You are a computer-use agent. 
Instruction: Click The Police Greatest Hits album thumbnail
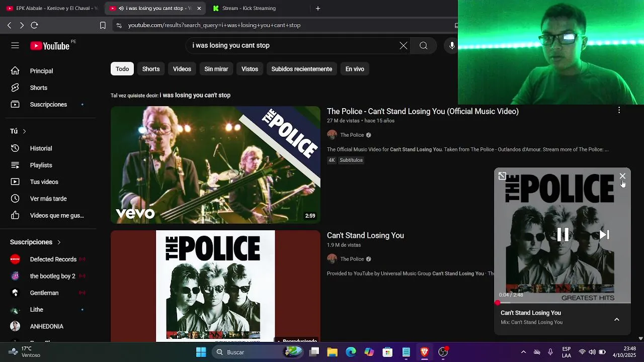coord(215,286)
